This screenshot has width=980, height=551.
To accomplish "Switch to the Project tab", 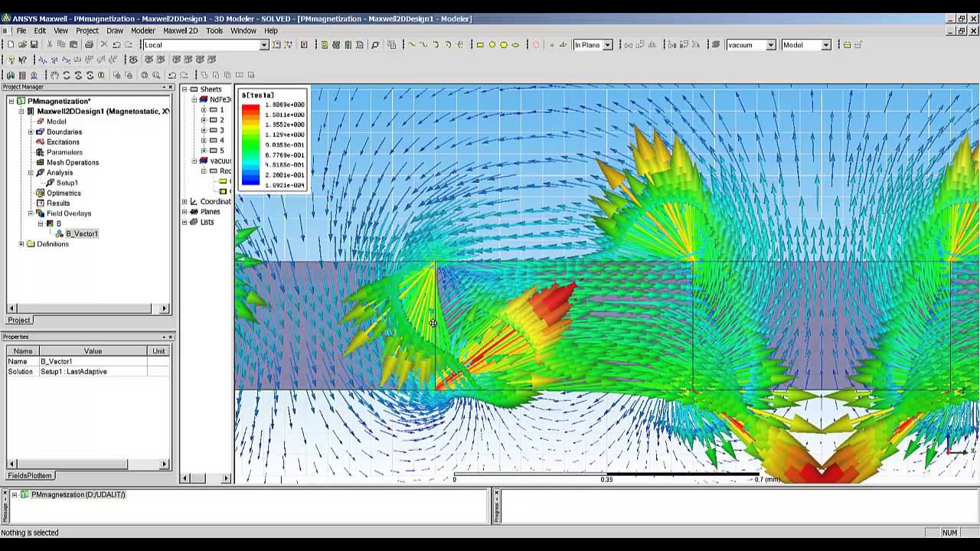I will click(x=19, y=320).
